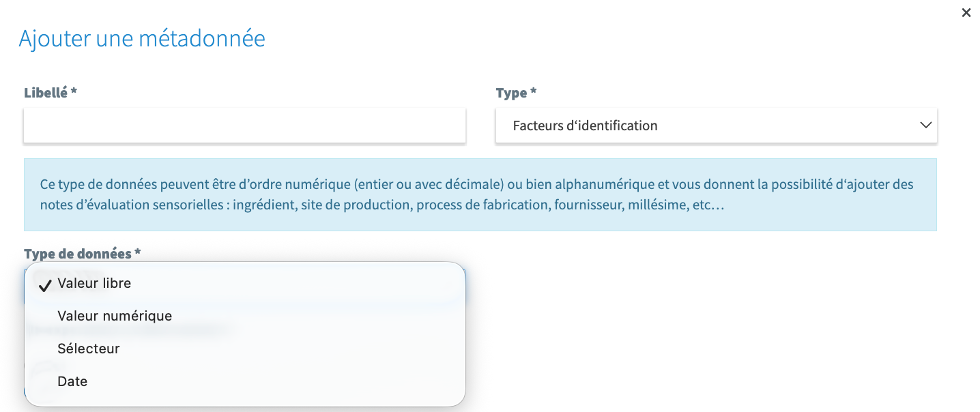Focus the Libellé text input
980x412 pixels.
[x=244, y=126]
